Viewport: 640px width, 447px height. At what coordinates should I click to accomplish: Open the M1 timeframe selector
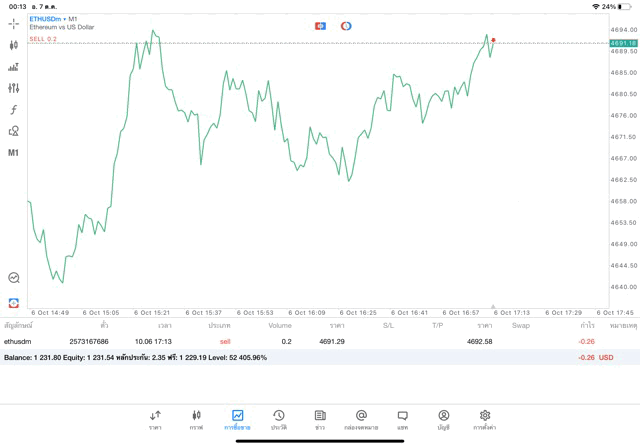point(14,153)
